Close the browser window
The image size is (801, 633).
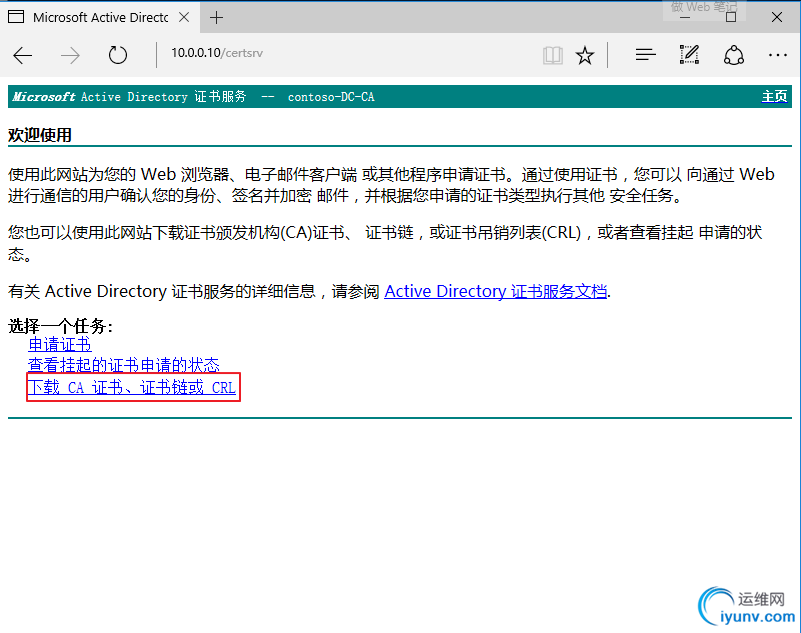tap(777, 17)
